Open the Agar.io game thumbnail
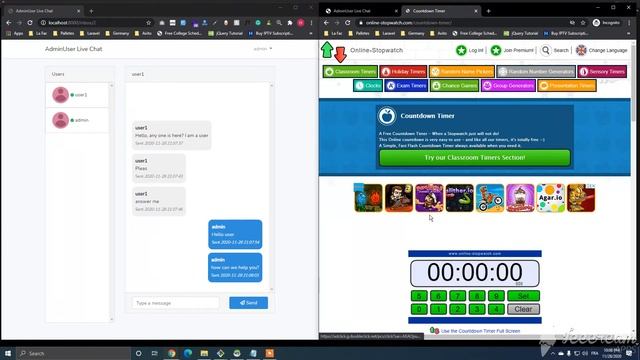The image size is (640, 360). coord(551,198)
